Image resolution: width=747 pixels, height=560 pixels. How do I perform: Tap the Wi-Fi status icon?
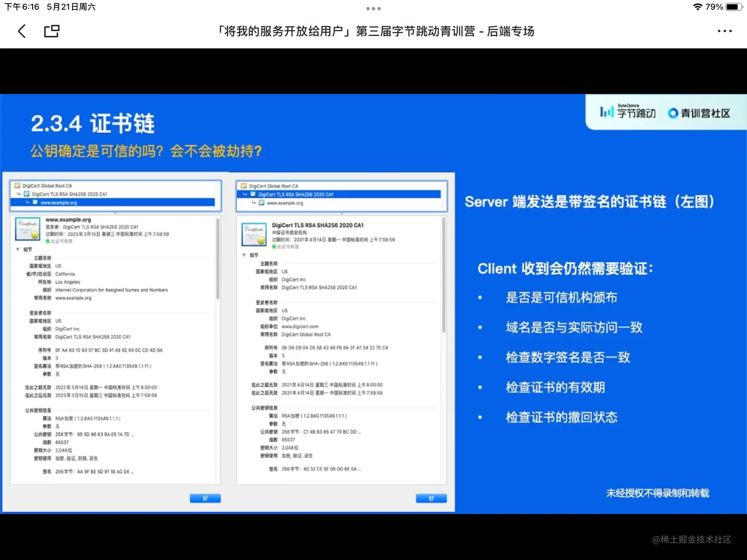[x=698, y=7]
